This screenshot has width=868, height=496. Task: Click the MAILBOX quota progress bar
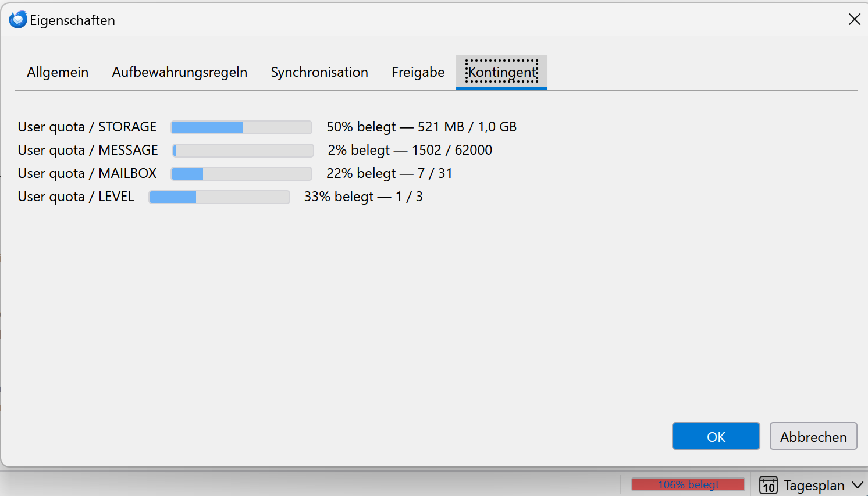pos(241,174)
